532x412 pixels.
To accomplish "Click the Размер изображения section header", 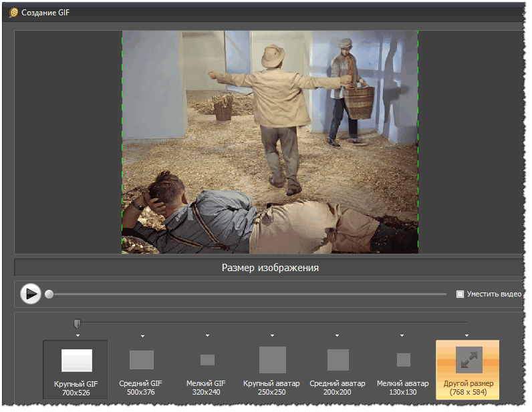I will coord(270,268).
